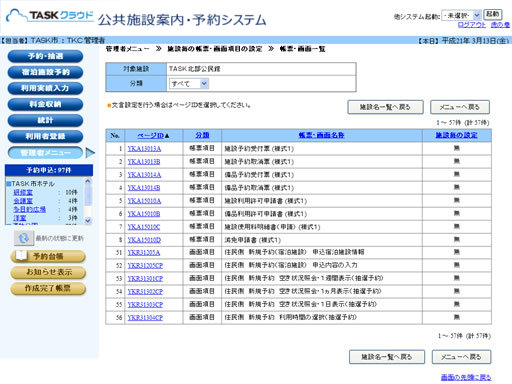Click the TASKクラウド logo
This screenshot has height=384, width=512.
[50, 16]
